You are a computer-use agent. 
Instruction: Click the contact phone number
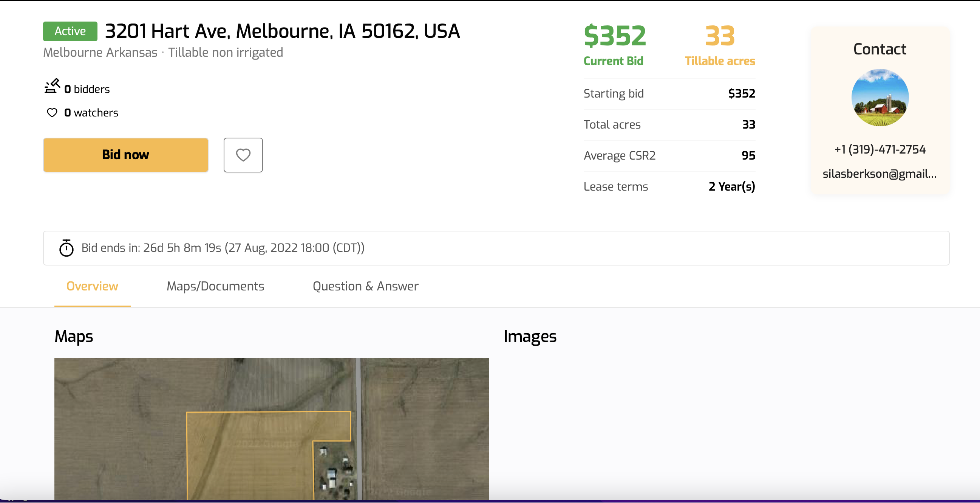point(880,149)
